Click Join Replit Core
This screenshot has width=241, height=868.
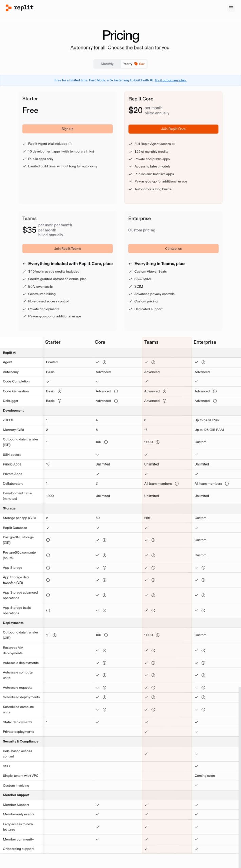pos(173,129)
